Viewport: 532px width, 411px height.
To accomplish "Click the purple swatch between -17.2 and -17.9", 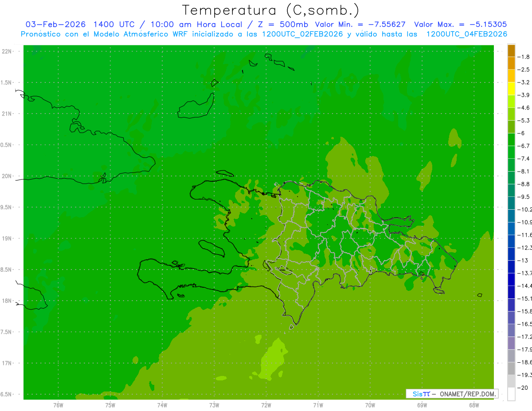I will tap(511, 343).
